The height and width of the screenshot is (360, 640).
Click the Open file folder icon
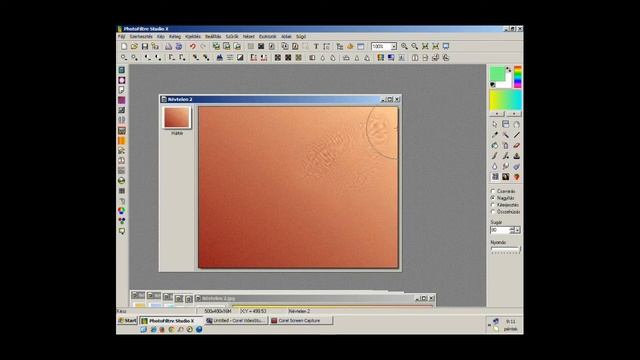(134, 47)
